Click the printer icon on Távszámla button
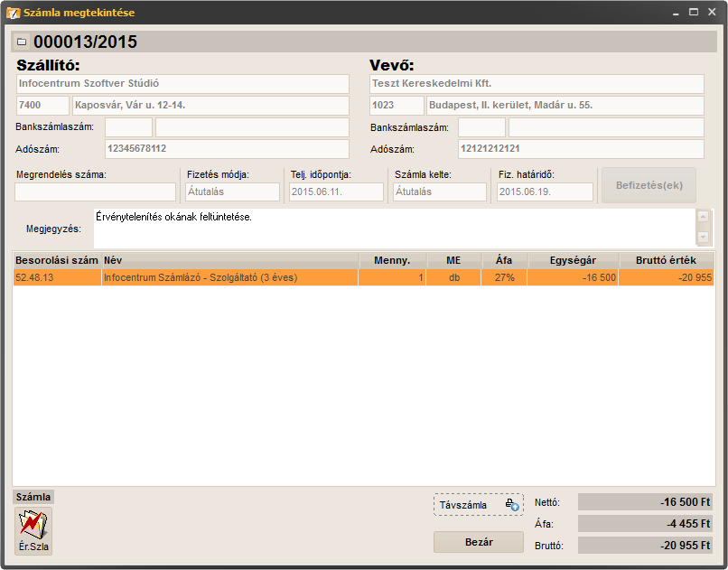 coord(512,505)
